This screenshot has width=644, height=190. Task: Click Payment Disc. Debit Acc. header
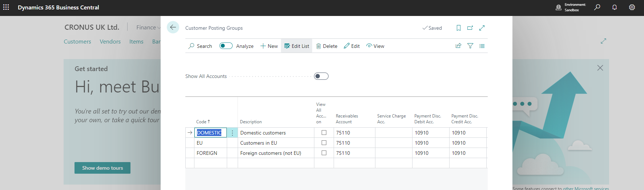coord(428,119)
